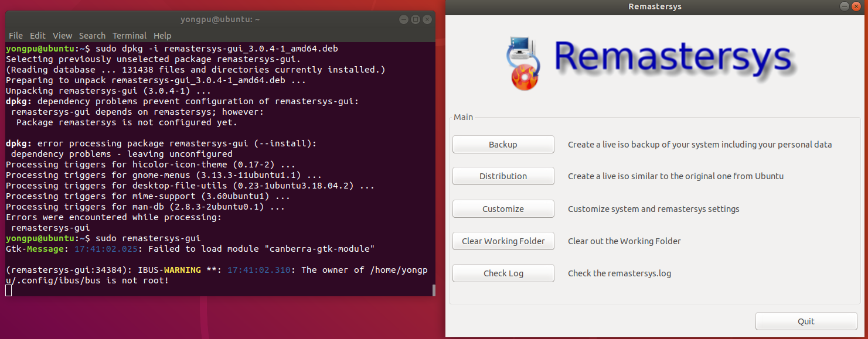
Task: Click the Distribution button
Action: (503, 176)
